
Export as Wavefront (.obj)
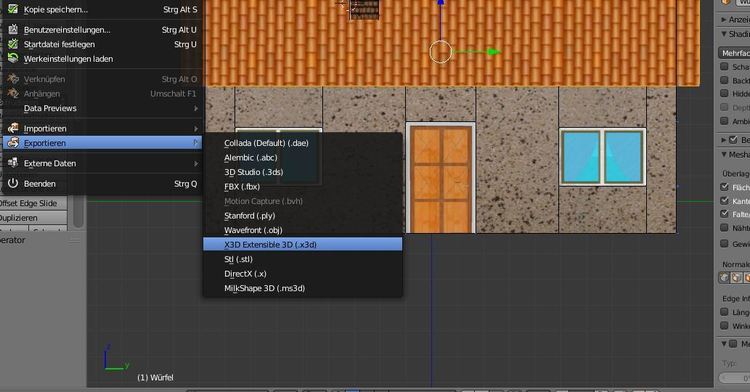[x=302, y=230]
